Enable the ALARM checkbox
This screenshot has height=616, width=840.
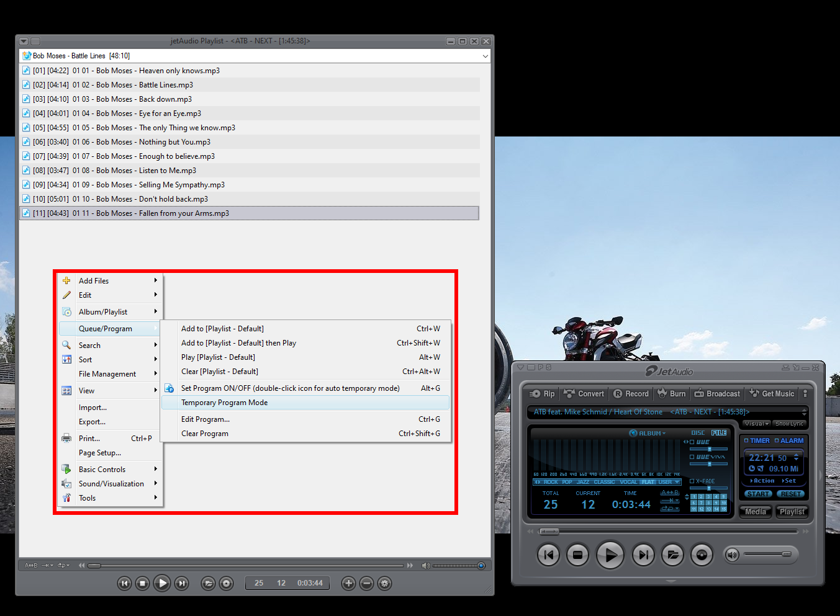[x=777, y=440]
